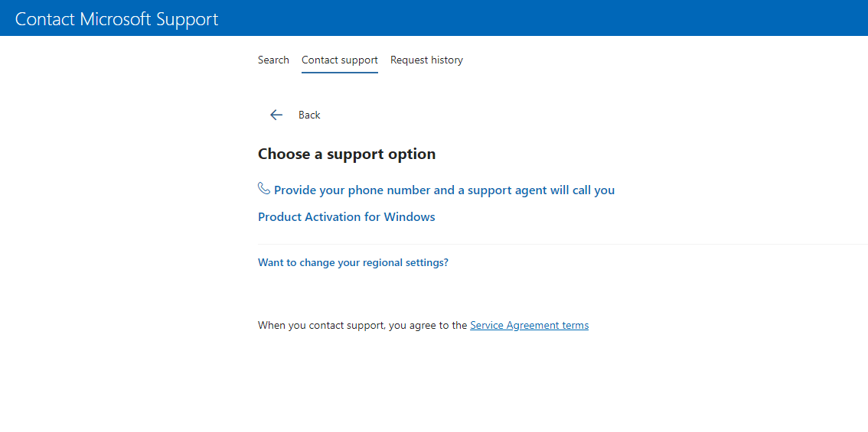The width and height of the screenshot is (868, 432).
Task: Open the Service Agreement terms link
Action: tap(529, 325)
